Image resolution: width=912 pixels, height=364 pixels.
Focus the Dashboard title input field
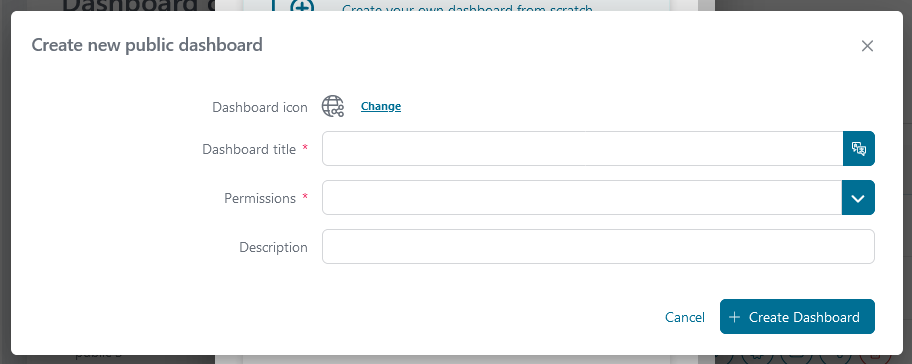582,148
